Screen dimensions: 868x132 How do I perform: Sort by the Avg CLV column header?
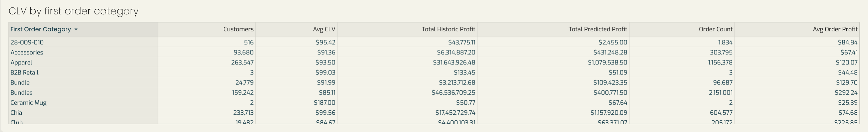296,30
